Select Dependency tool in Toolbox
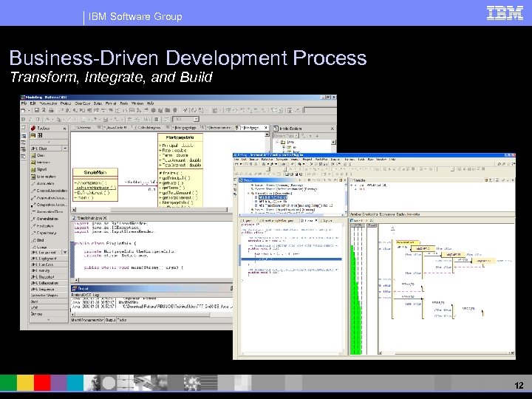This screenshot has width=532, height=399. tap(44, 233)
